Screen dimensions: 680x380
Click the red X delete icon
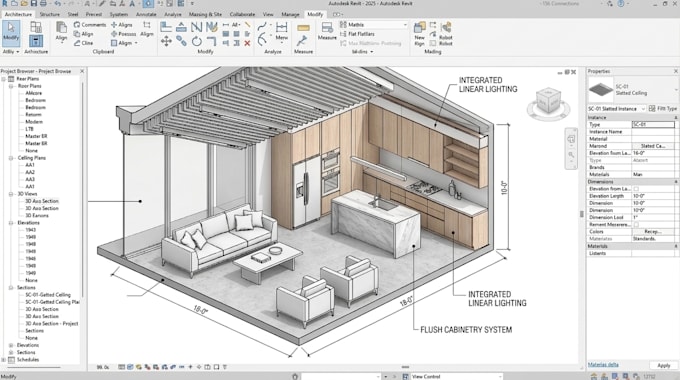[247, 43]
